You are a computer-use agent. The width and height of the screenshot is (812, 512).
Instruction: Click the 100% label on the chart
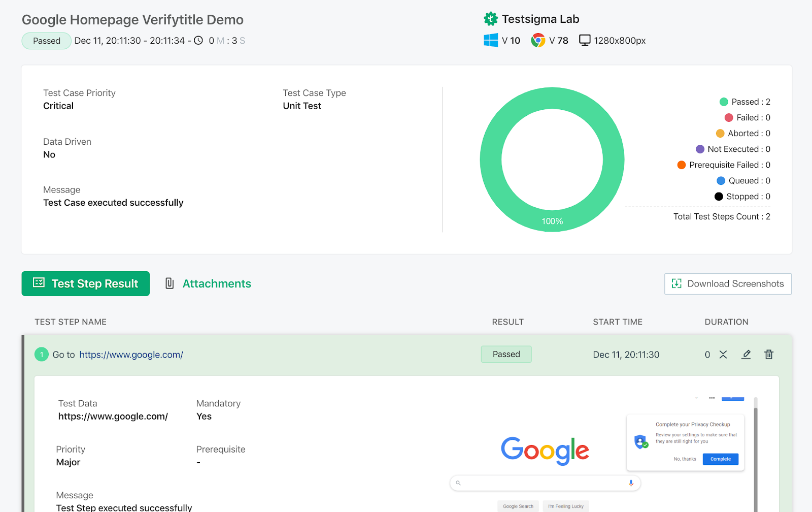(x=552, y=221)
